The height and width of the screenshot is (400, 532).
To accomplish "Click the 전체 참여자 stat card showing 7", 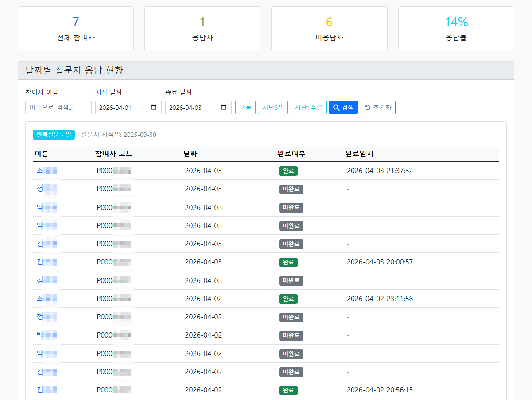I will click(x=75, y=28).
